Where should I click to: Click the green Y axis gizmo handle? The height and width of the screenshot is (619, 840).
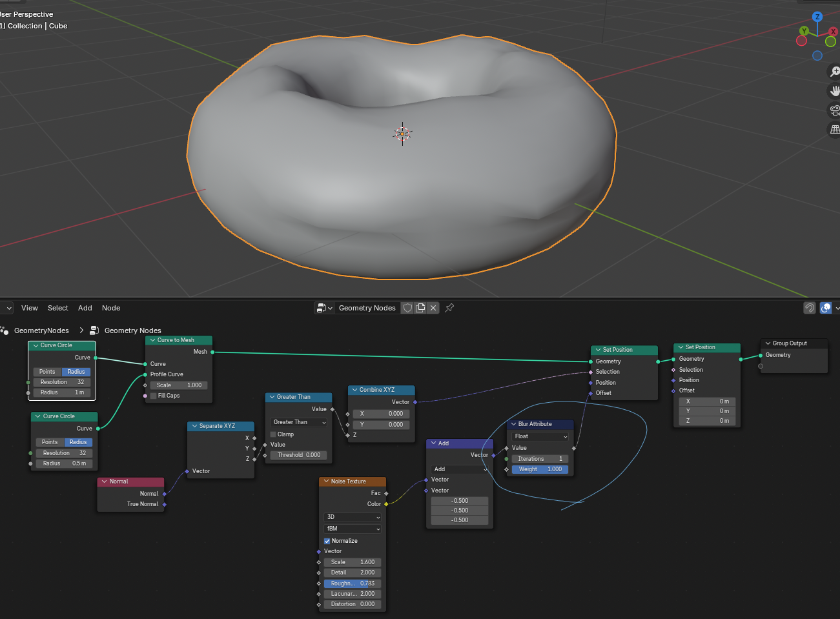[804, 31]
